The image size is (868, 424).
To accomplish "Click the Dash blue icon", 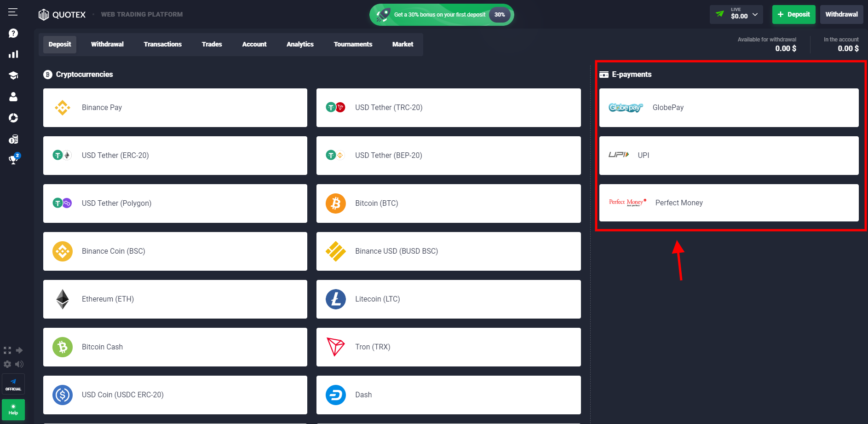I will tap(336, 395).
